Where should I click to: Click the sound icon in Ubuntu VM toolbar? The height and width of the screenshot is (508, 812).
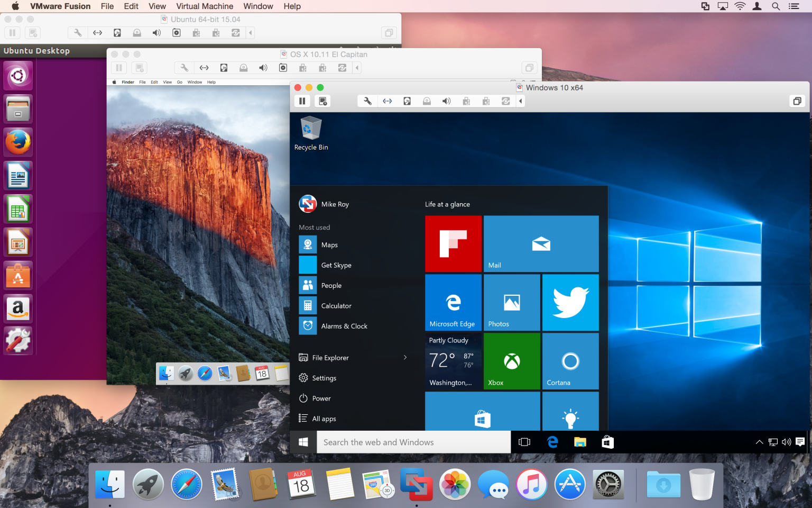pos(156,32)
